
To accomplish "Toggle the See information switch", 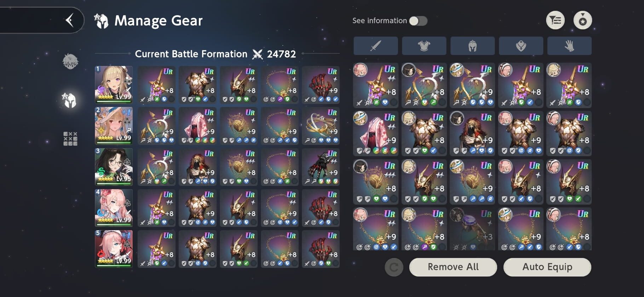I will click(418, 21).
